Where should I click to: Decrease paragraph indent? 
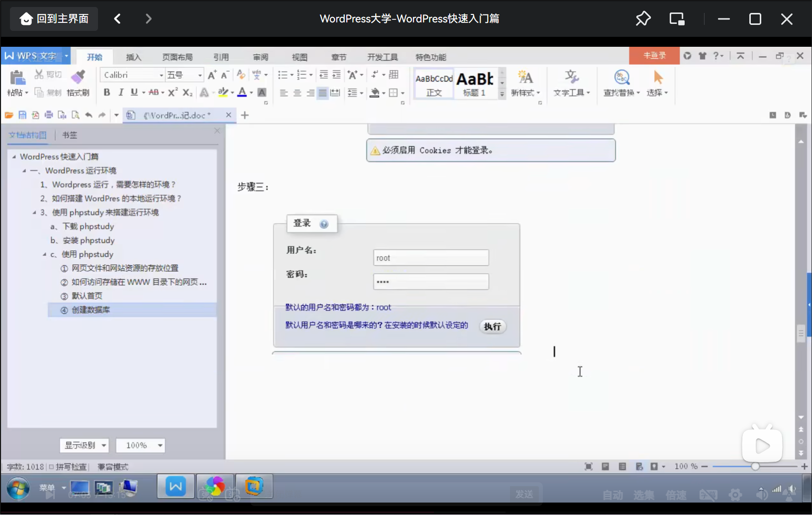[323, 75]
